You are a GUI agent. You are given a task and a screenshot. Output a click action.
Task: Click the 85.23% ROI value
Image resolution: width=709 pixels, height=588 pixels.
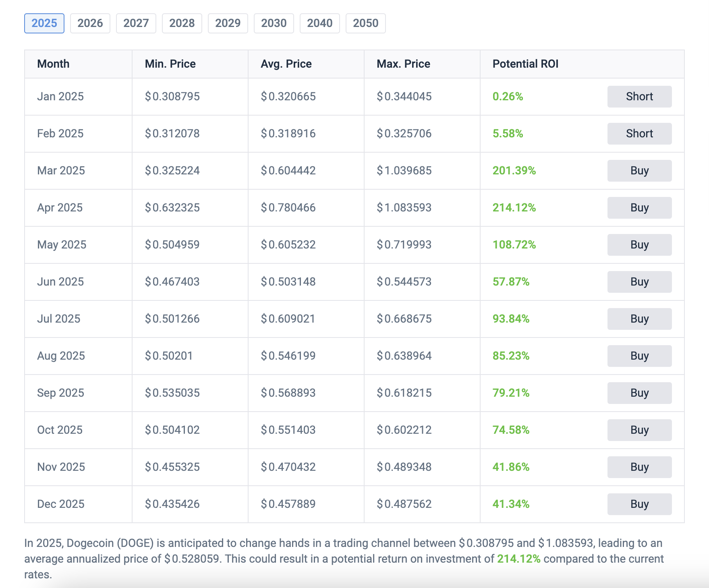511,356
